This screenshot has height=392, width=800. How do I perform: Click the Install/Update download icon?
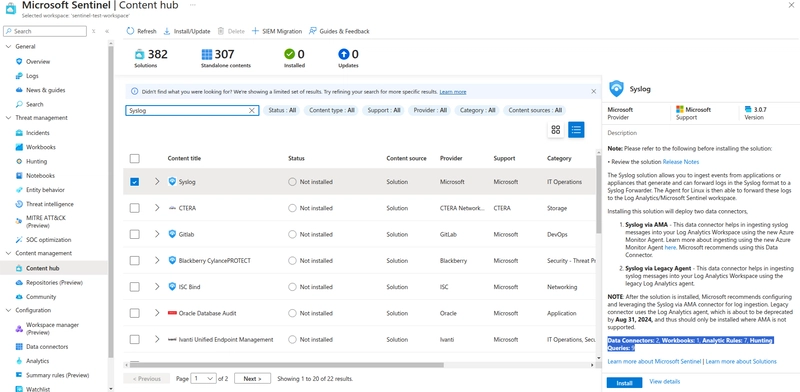(x=167, y=31)
